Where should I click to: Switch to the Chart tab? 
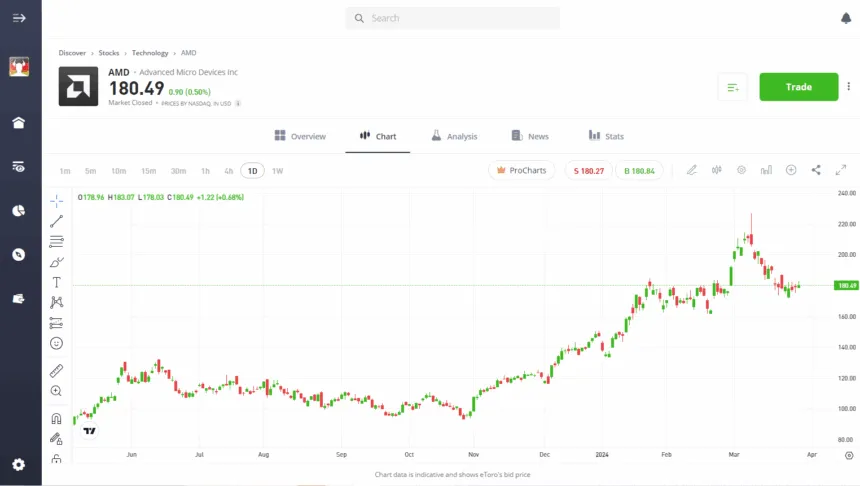coord(377,136)
